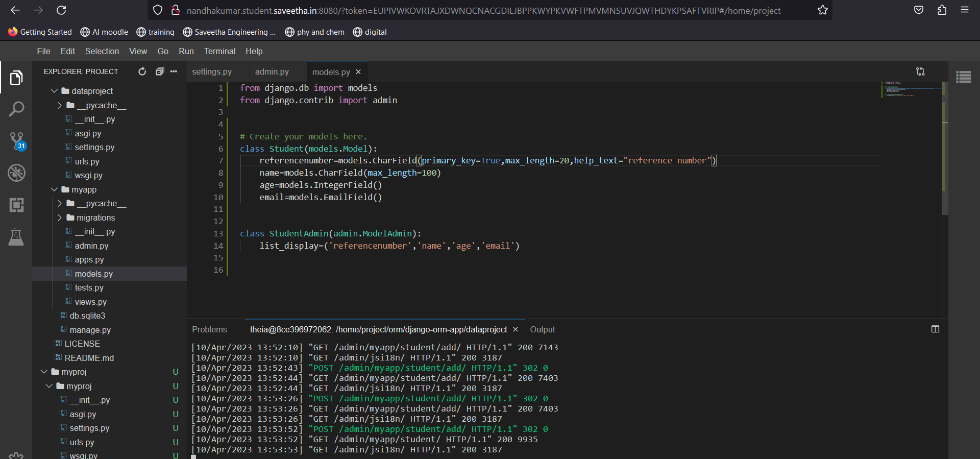Switch to the settings.py editor tab

point(212,72)
